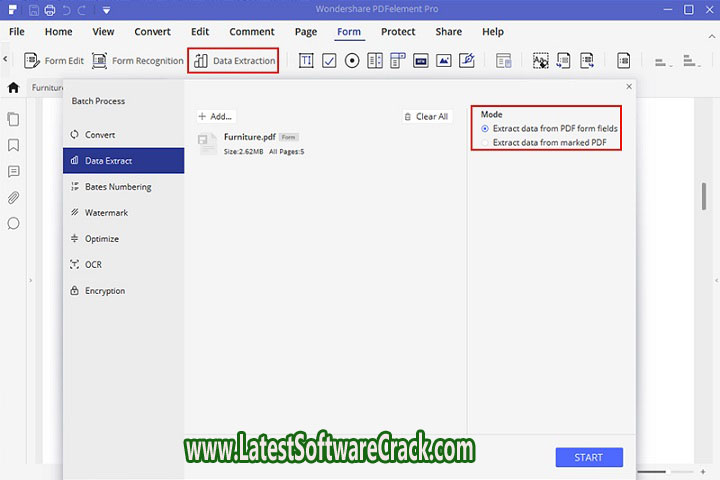Click the field selection tool icon

540,61
